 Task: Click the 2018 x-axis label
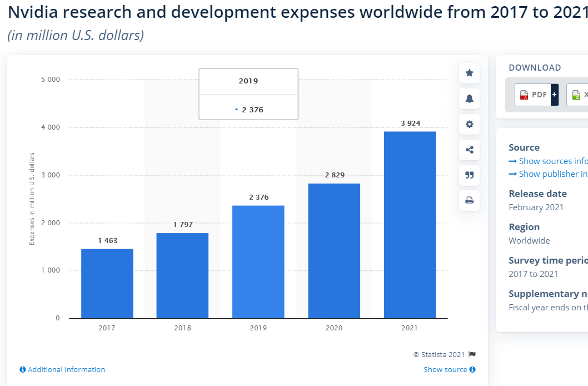click(x=183, y=328)
